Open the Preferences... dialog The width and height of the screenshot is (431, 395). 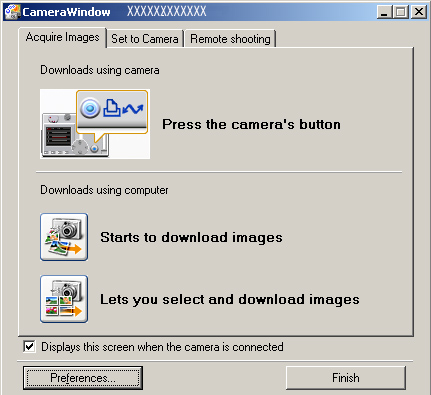(83, 378)
